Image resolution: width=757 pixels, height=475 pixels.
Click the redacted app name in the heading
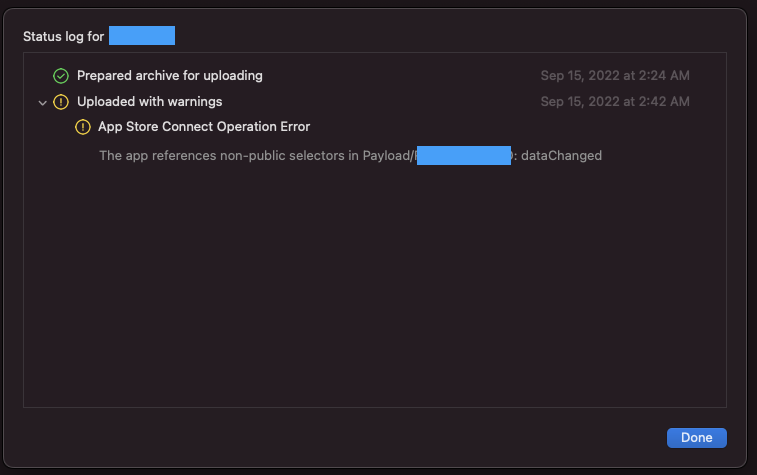142,37
